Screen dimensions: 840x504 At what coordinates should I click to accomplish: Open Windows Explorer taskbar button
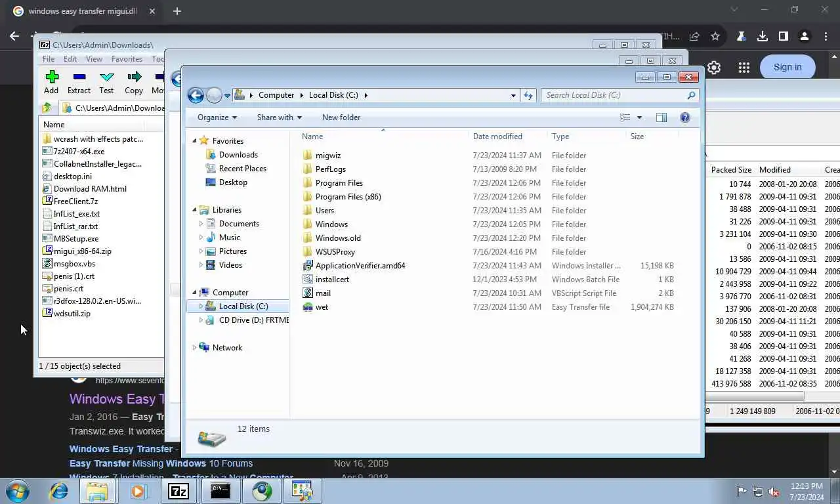coord(97,491)
